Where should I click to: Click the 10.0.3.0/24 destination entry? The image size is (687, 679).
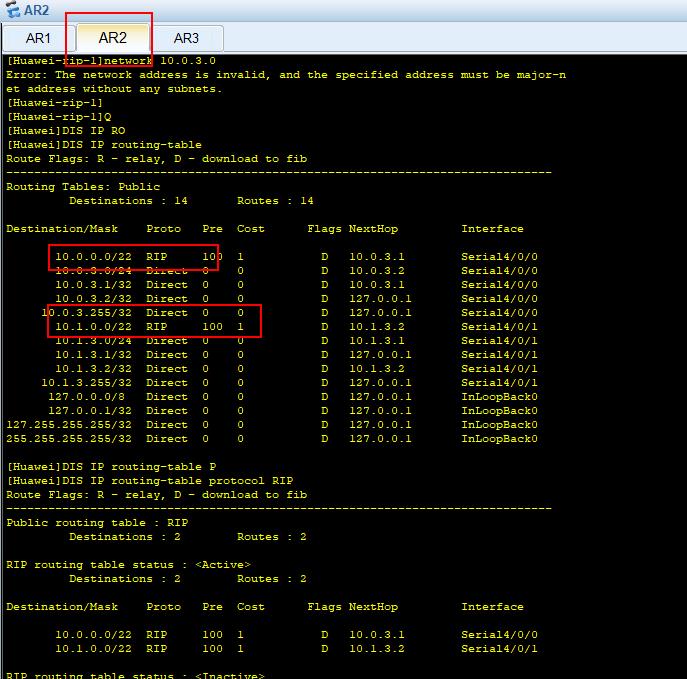click(93, 271)
